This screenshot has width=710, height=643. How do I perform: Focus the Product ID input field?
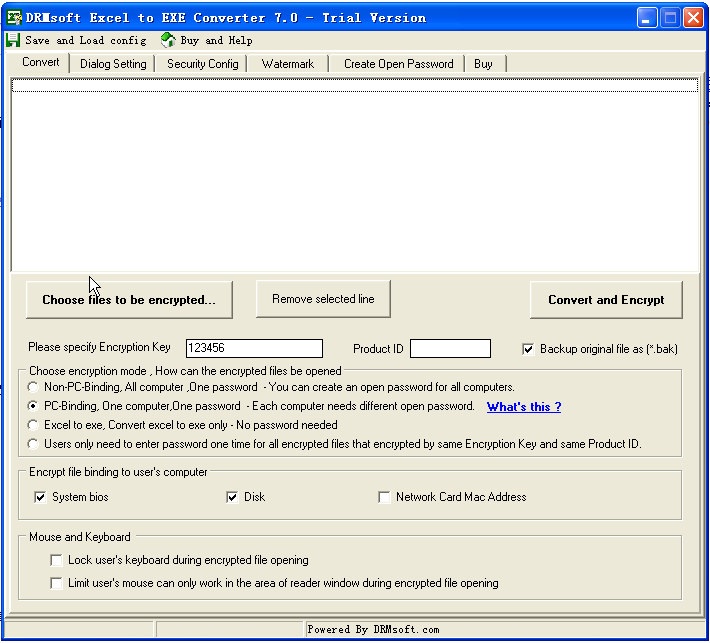[x=450, y=349]
